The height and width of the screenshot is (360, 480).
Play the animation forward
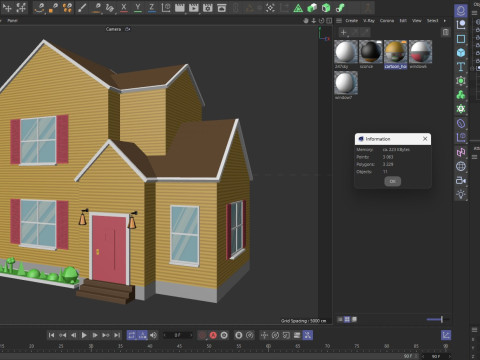(84, 335)
